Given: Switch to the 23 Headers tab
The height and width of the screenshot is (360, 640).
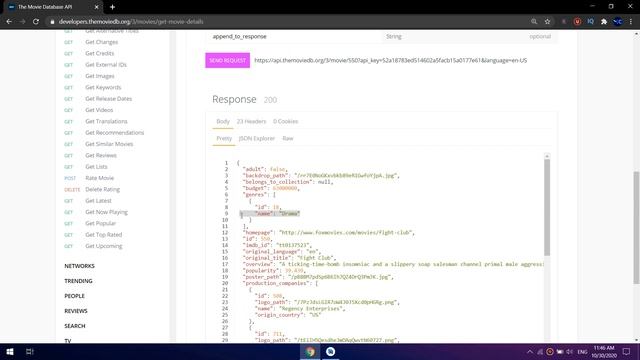Looking at the screenshot, I should 251,121.
